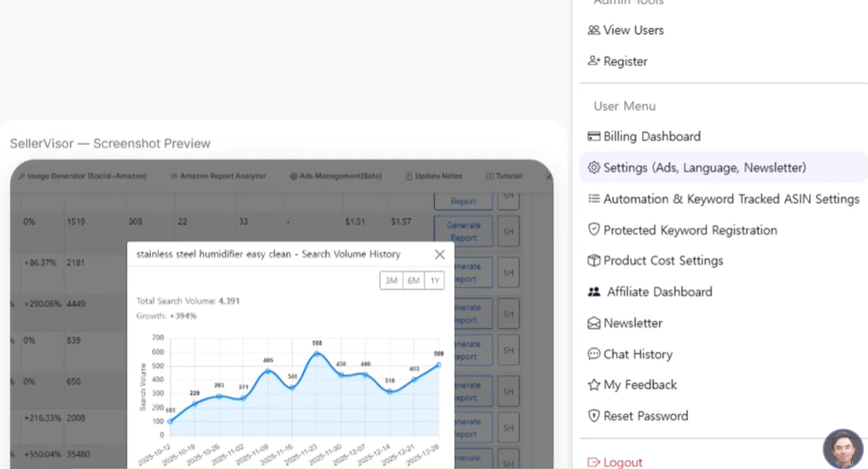Click the Logout arrow icon
The height and width of the screenshot is (469, 868).
tap(593, 462)
